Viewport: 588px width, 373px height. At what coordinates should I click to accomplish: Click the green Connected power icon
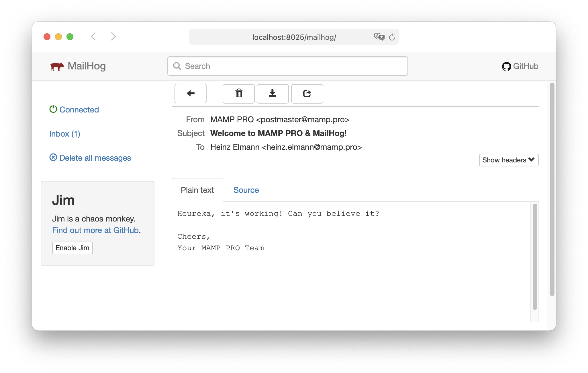[53, 109]
